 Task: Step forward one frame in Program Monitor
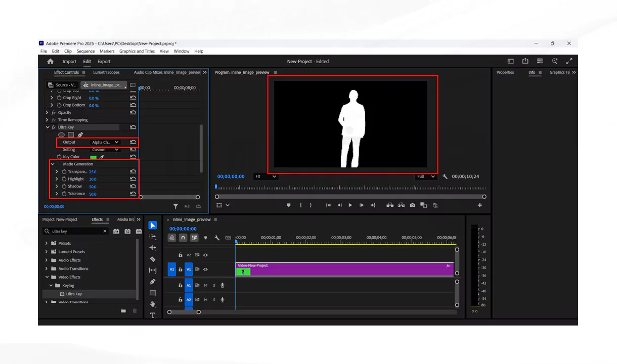361,205
